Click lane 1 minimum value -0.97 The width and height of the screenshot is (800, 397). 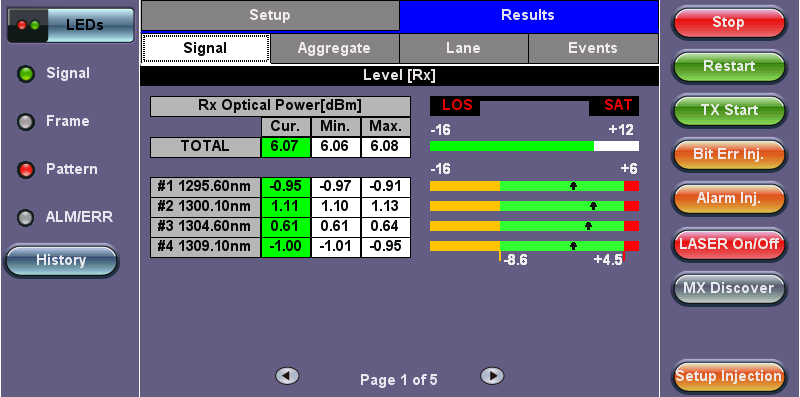point(336,187)
